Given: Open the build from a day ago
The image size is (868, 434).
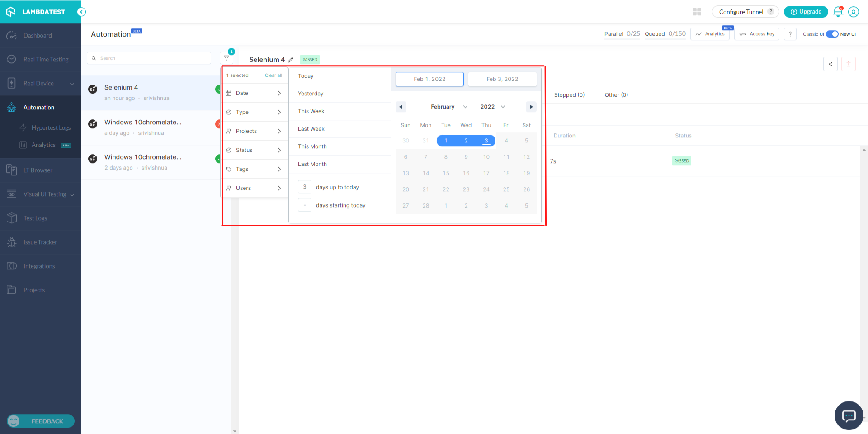Looking at the screenshot, I should (151, 127).
